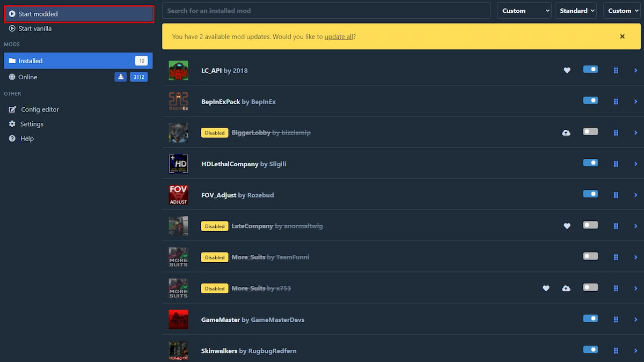The width and height of the screenshot is (644, 362).
Task: Click the download icon next to Online
Action: [121, 77]
